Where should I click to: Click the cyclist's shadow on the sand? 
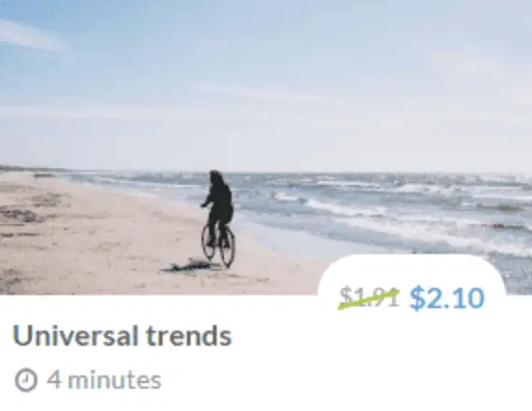click(x=190, y=266)
